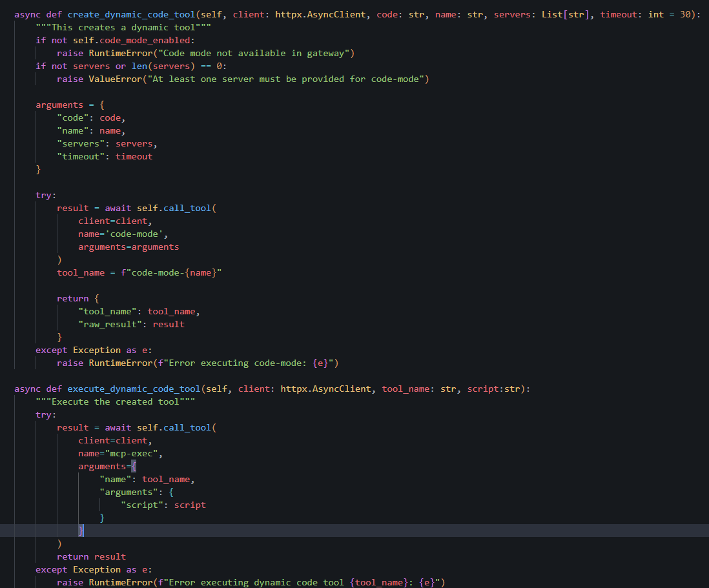Click docstring "Execute the created tool"
This screenshot has height=588, width=709.
click(x=116, y=402)
